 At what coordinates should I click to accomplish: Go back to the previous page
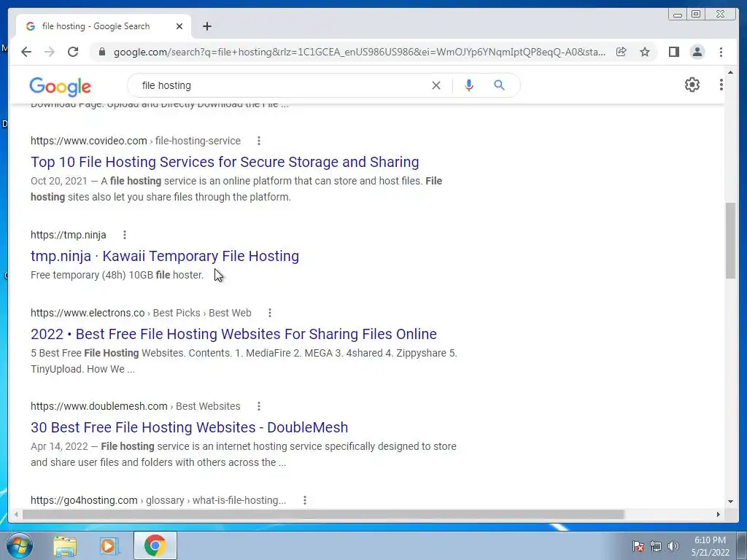point(26,52)
